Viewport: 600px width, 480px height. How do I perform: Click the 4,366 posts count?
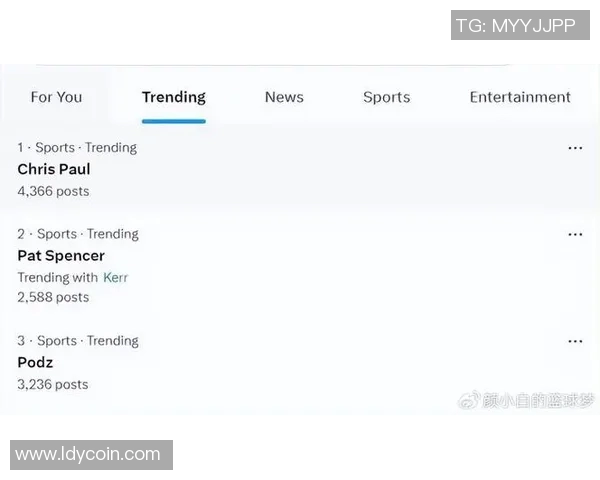(53, 191)
